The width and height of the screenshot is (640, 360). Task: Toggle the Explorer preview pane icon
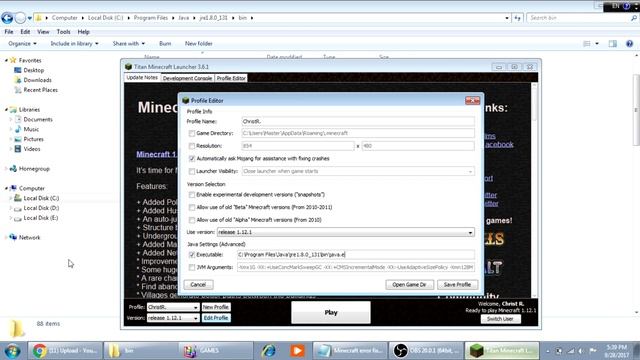(613, 43)
